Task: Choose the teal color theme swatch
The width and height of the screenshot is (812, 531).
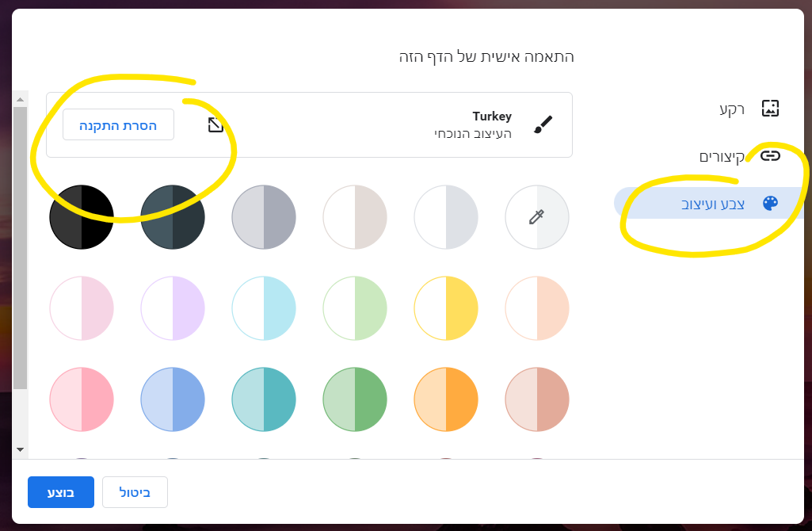Action: pos(264,399)
